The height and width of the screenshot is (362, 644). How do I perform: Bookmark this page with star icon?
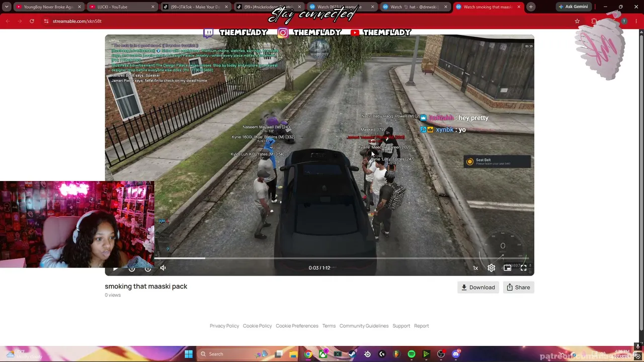point(577,21)
